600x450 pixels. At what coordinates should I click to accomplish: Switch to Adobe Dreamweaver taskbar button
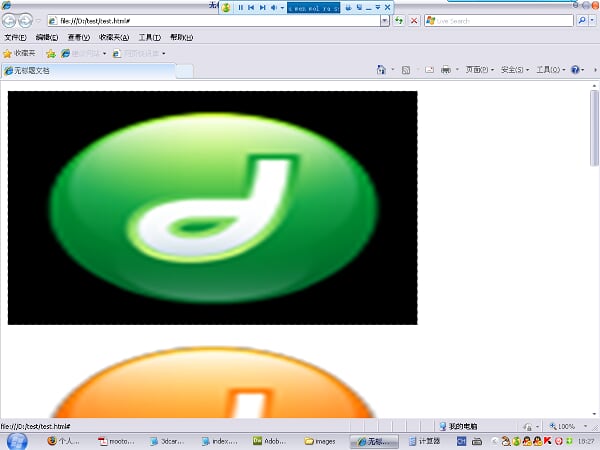point(269,441)
